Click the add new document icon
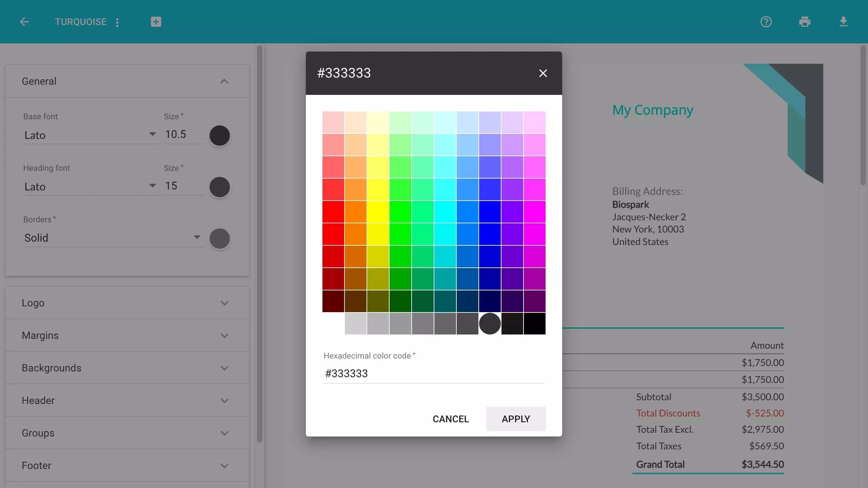 156,22
